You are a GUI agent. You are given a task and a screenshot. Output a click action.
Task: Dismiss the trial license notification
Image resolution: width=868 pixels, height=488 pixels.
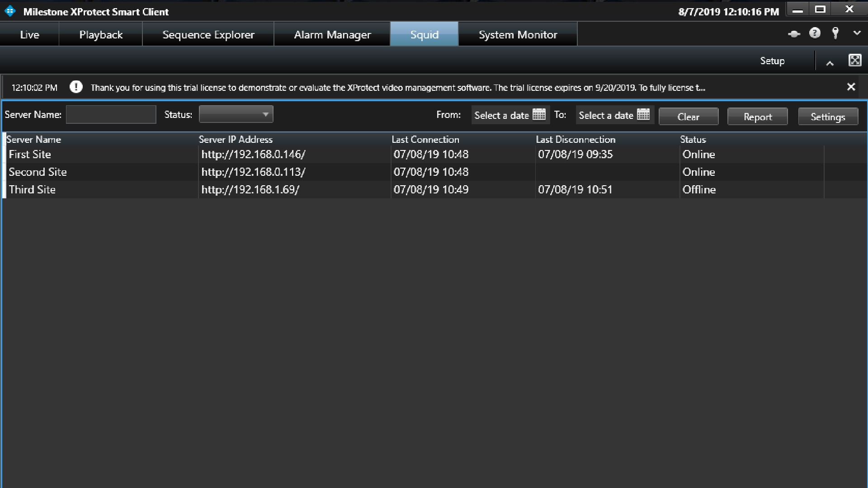(x=851, y=87)
